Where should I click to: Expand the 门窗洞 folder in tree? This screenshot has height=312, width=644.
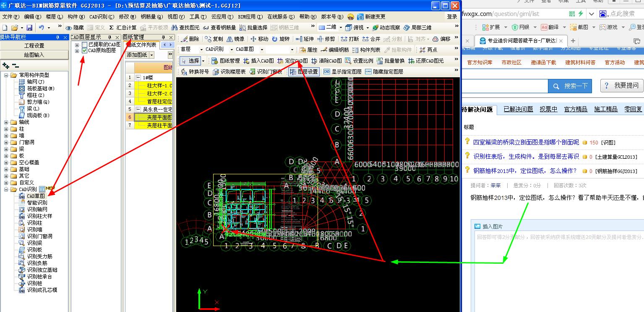[6, 142]
